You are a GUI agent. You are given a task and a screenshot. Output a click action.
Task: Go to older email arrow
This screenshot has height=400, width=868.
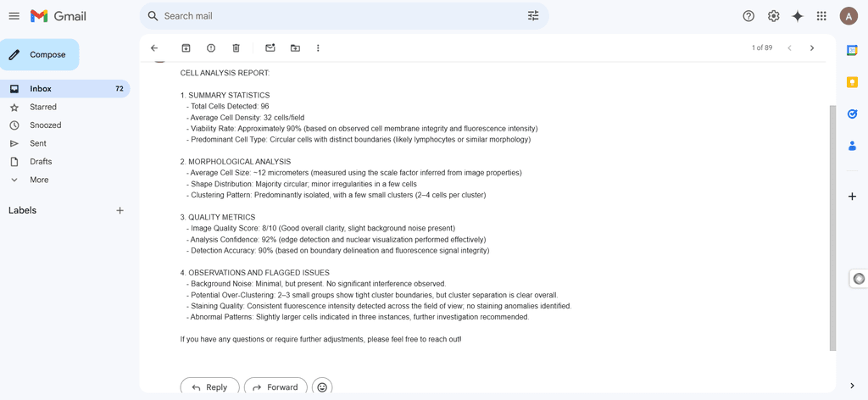(812, 48)
